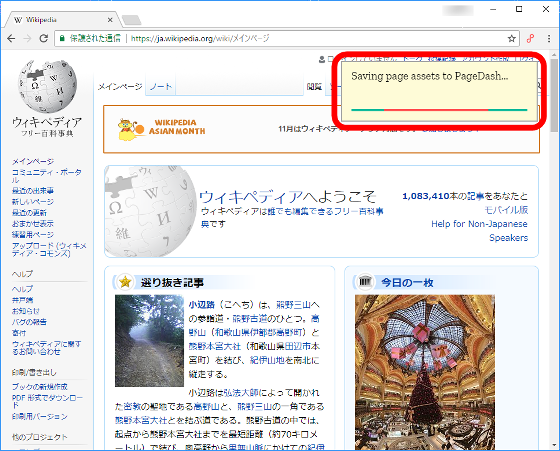560x451 pixels.
Task: Click the browser forward arrow
Action: [27, 38]
